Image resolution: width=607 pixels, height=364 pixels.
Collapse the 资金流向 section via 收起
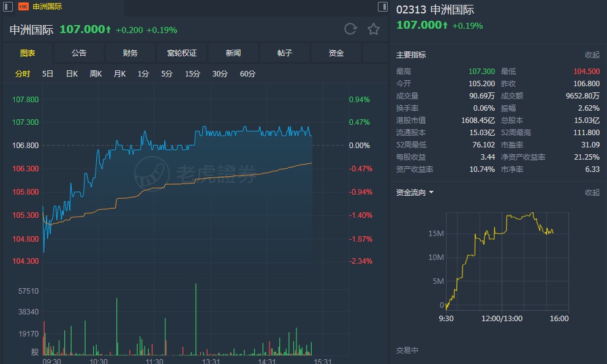592,192
